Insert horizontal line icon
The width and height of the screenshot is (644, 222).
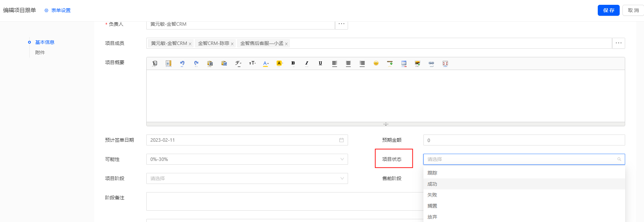coord(390,63)
